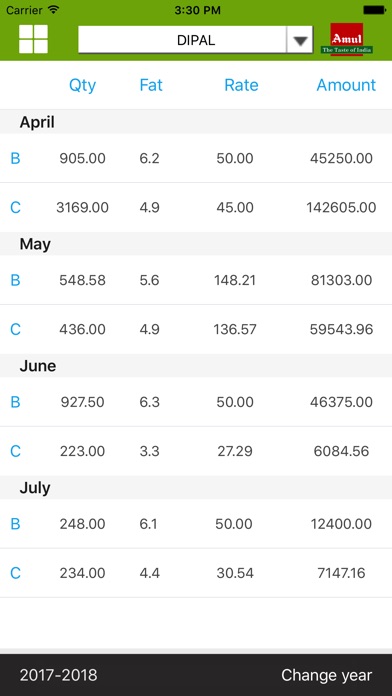Select June C row amount 6084.56

coord(196,451)
